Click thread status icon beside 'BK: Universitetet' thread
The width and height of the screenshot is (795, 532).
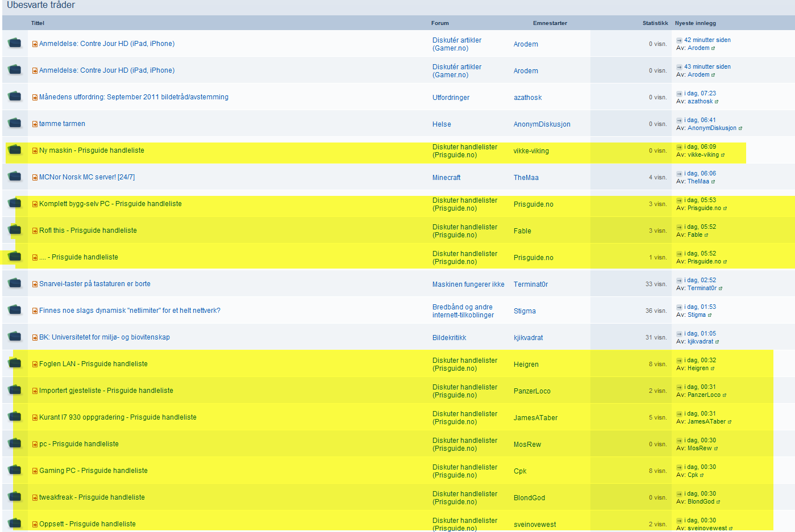point(15,337)
